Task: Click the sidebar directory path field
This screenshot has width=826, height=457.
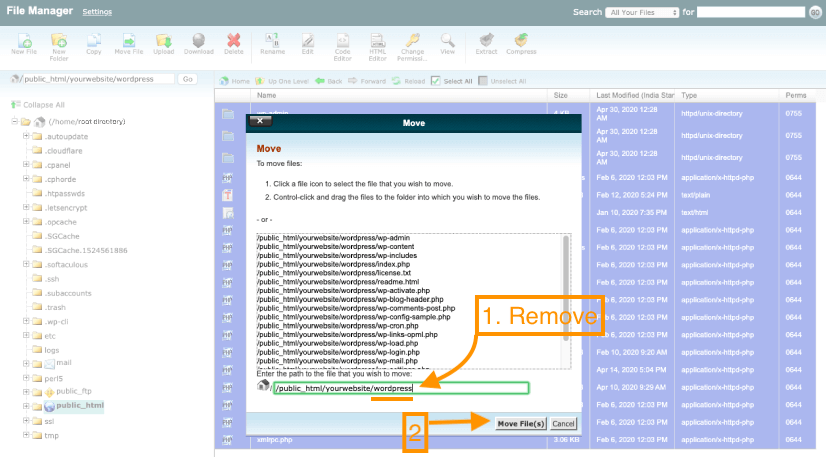Action: point(98,79)
